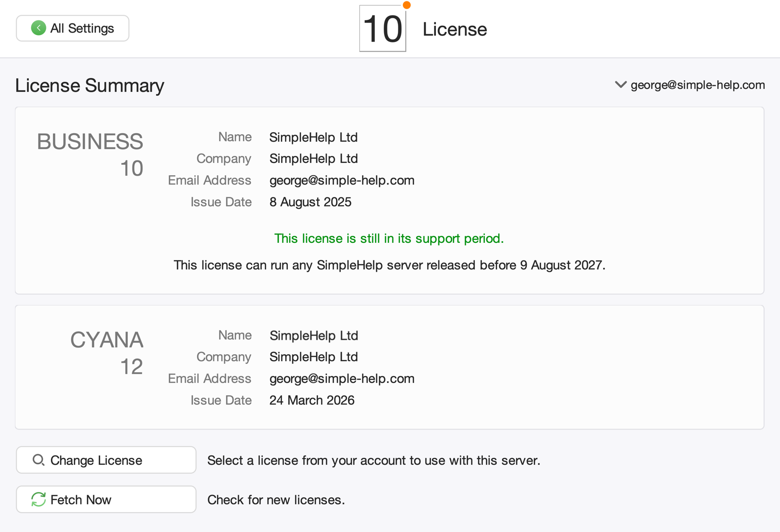The height and width of the screenshot is (532, 780).
Task: Click Fetch Now button
Action: pos(106,499)
